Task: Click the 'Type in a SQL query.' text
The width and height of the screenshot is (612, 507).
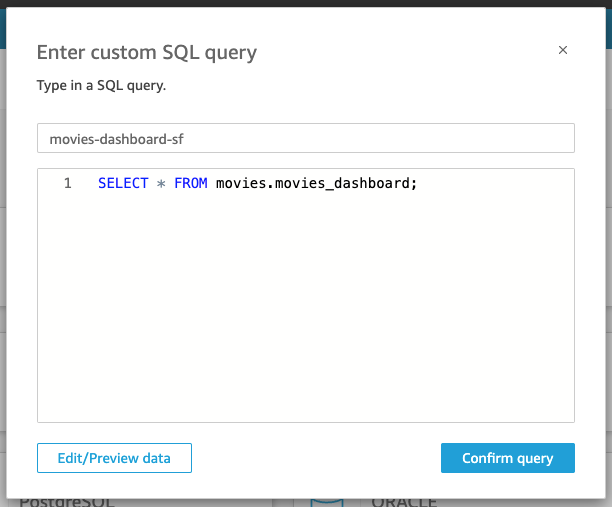Action: [x=101, y=85]
